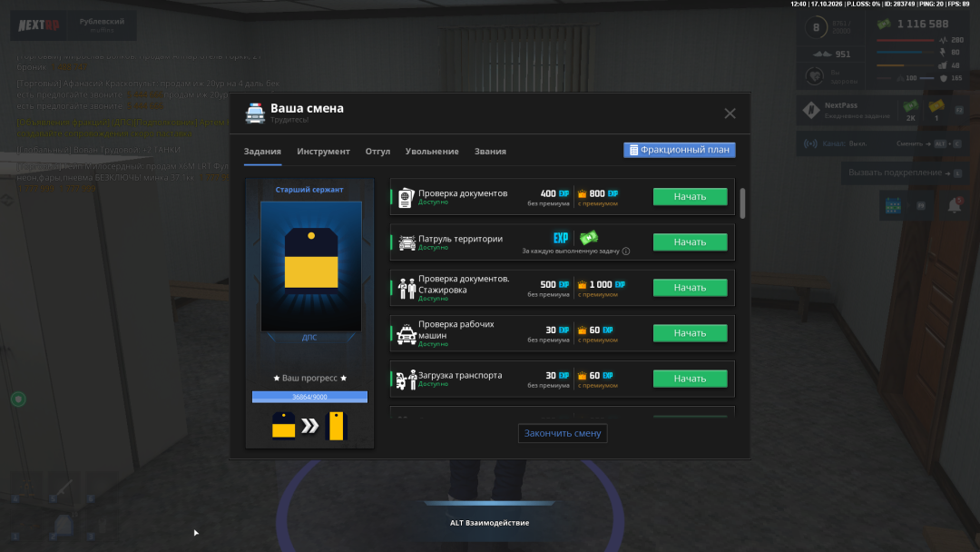Click the 1 116 588 money balance
The width and height of the screenshot is (980, 552).
pos(923,25)
